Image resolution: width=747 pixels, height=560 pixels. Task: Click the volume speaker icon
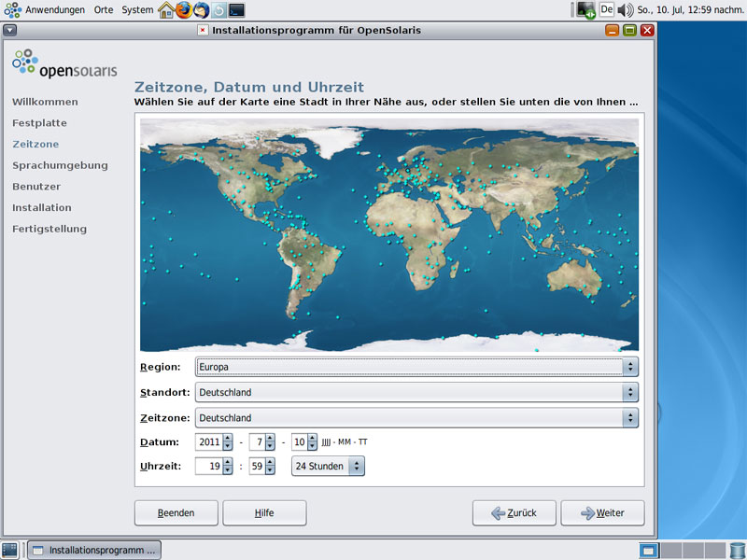(x=625, y=10)
